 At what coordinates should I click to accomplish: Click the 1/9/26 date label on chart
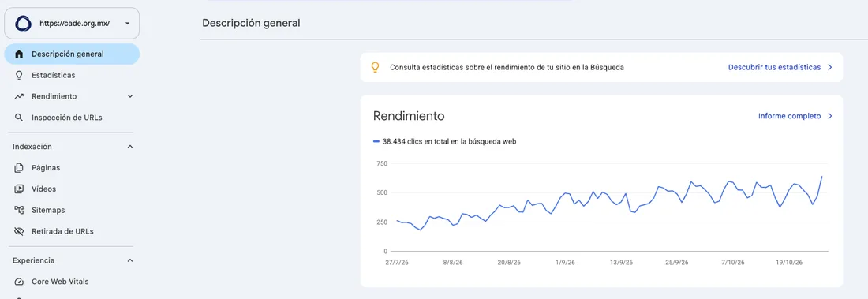click(x=565, y=263)
